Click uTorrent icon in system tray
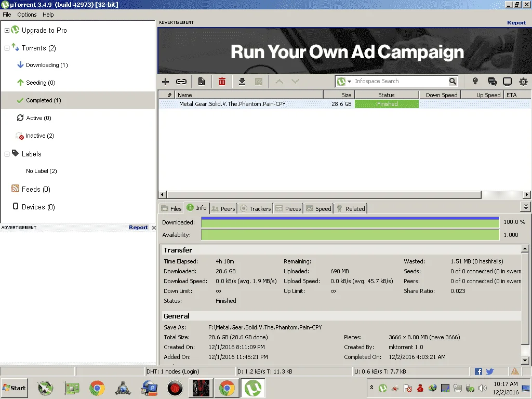This screenshot has height=399, width=532. (383, 388)
